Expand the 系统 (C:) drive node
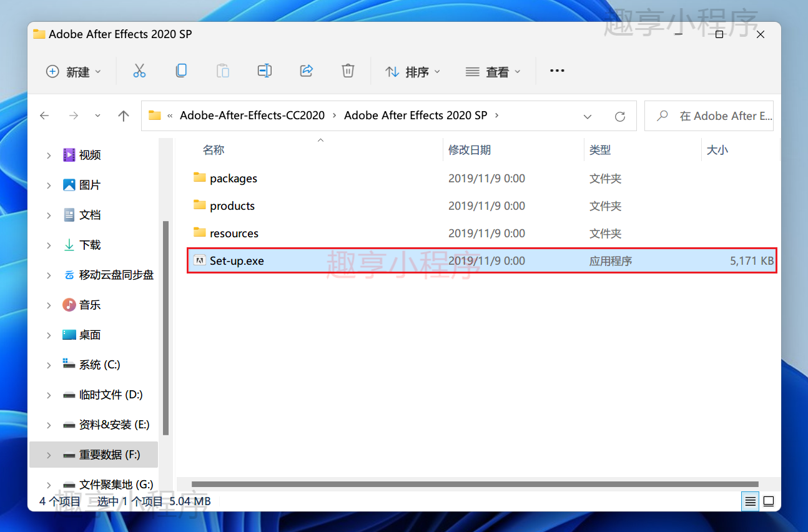This screenshot has height=532, width=808. (49, 365)
